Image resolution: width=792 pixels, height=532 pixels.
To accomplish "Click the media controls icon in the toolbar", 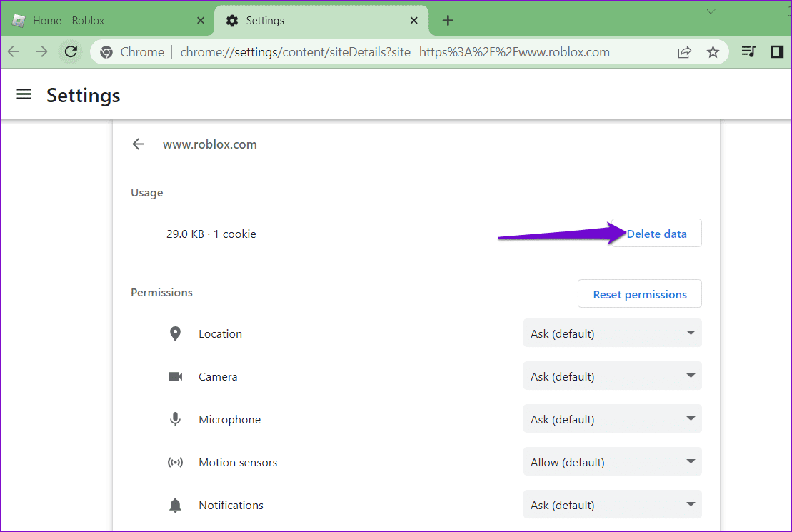I will [747, 51].
